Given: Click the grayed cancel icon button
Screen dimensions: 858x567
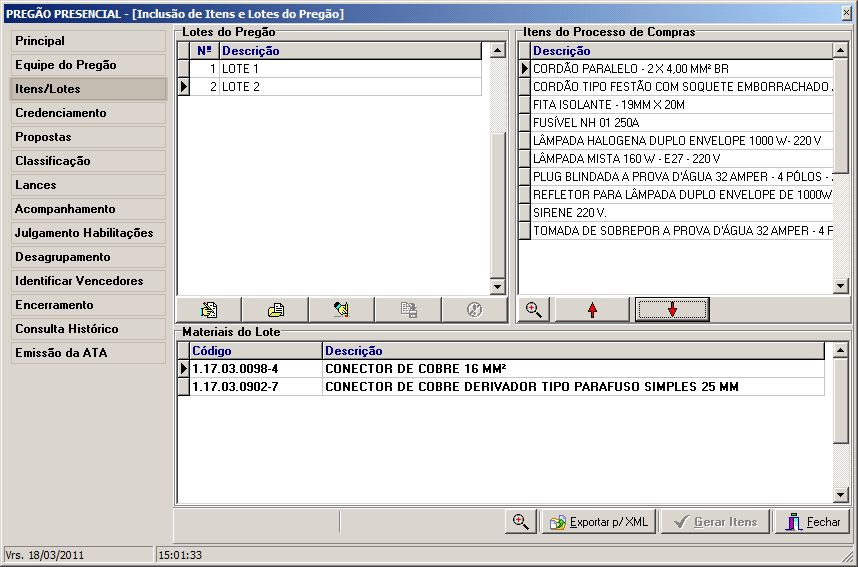Looking at the screenshot, I should coord(474,310).
